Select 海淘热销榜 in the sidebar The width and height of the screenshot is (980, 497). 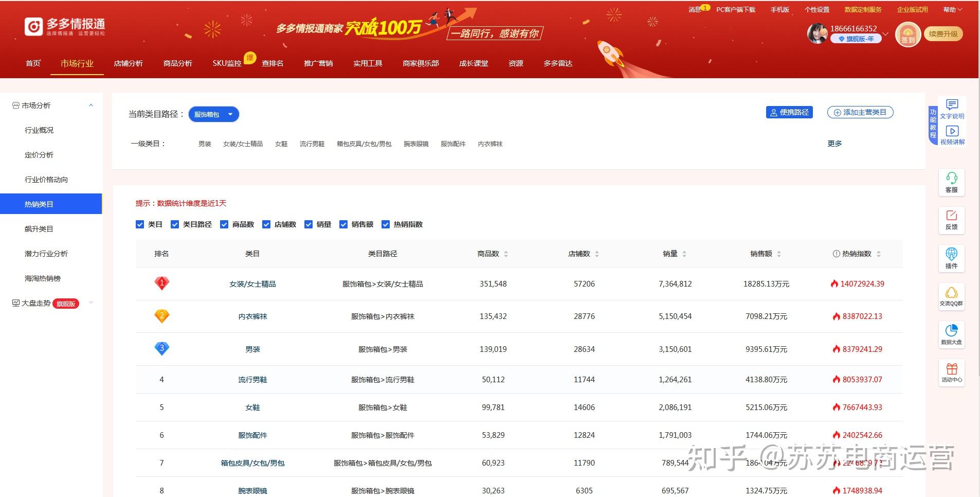43,278
